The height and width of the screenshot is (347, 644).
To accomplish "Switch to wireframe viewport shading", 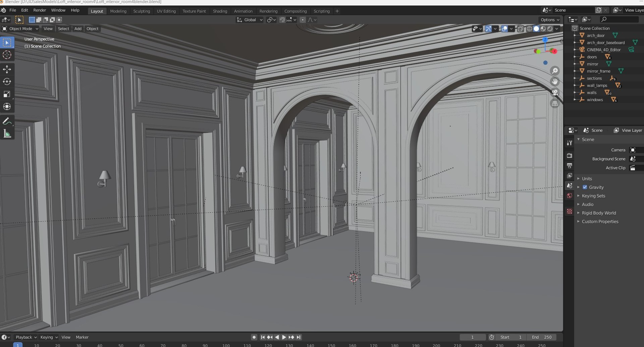I will pyautogui.click(x=529, y=29).
